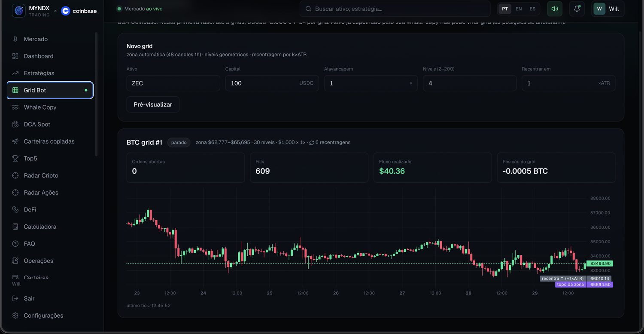Image resolution: width=644 pixels, height=334 pixels.
Task: Click the Carteiras copiadas megaphone icon
Action: (15, 141)
